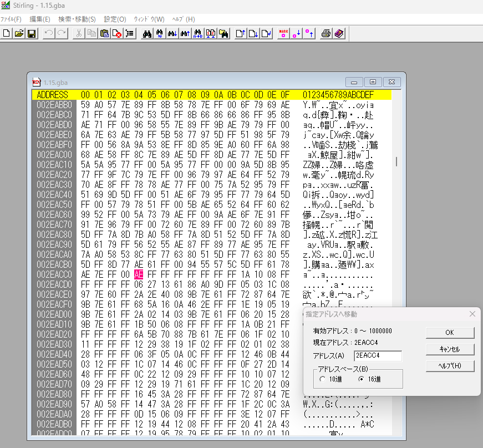Click the Next mark down-arrow icon

point(296,33)
